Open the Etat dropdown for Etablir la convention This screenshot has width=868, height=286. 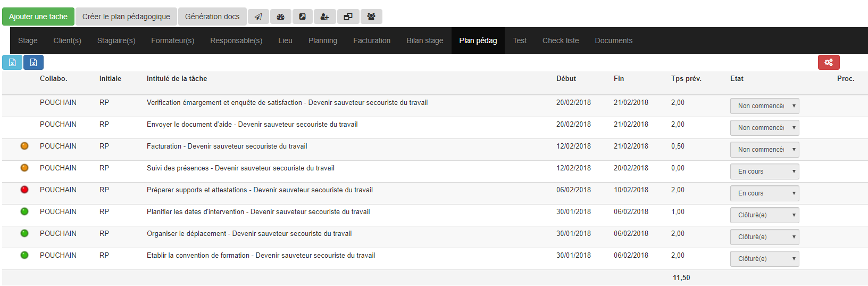[764, 259]
